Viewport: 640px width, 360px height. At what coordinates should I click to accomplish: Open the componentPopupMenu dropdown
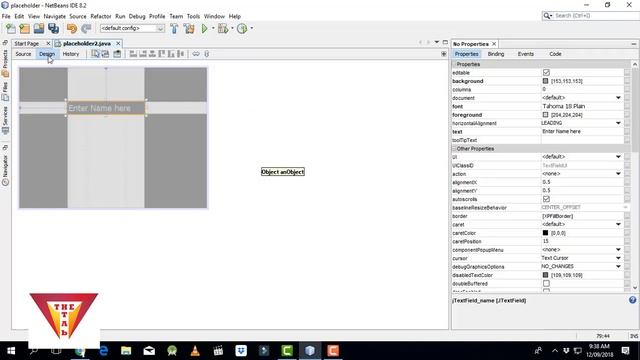coord(618,250)
